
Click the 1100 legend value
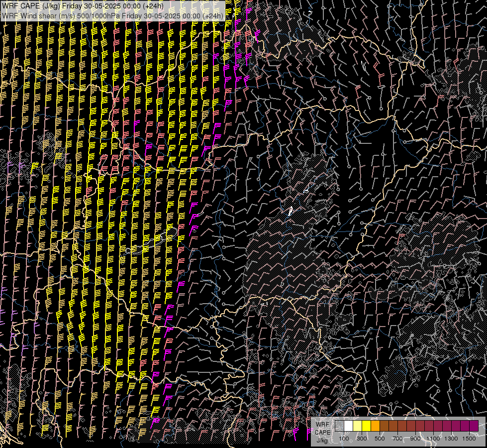[433, 439]
